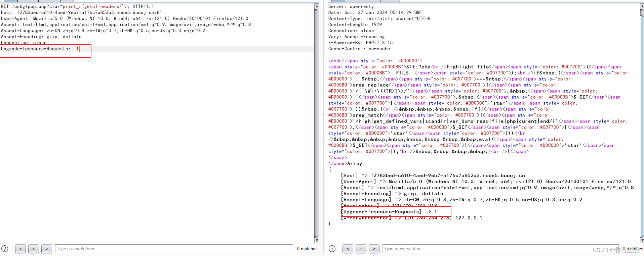Click previous match arrow in request pane

21,249
